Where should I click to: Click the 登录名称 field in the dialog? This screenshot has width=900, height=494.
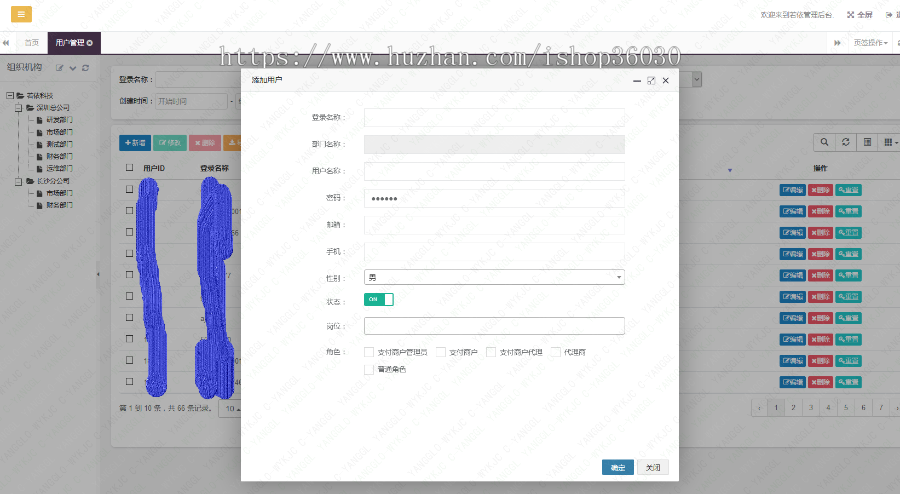point(494,117)
